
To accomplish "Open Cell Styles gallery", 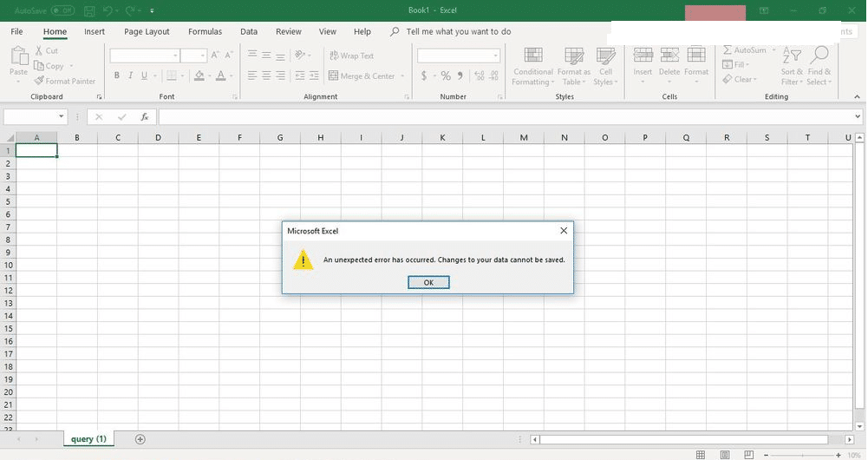I will coord(605,67).
